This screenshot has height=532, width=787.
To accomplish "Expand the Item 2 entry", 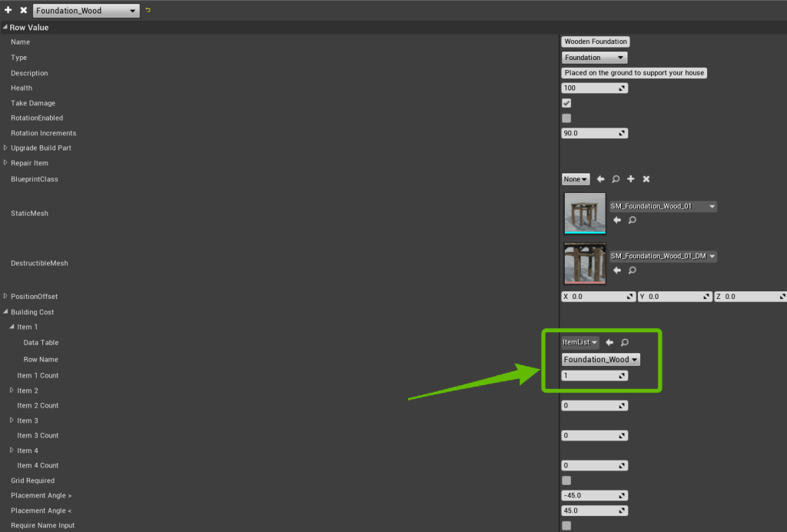I will click(12, 390).
